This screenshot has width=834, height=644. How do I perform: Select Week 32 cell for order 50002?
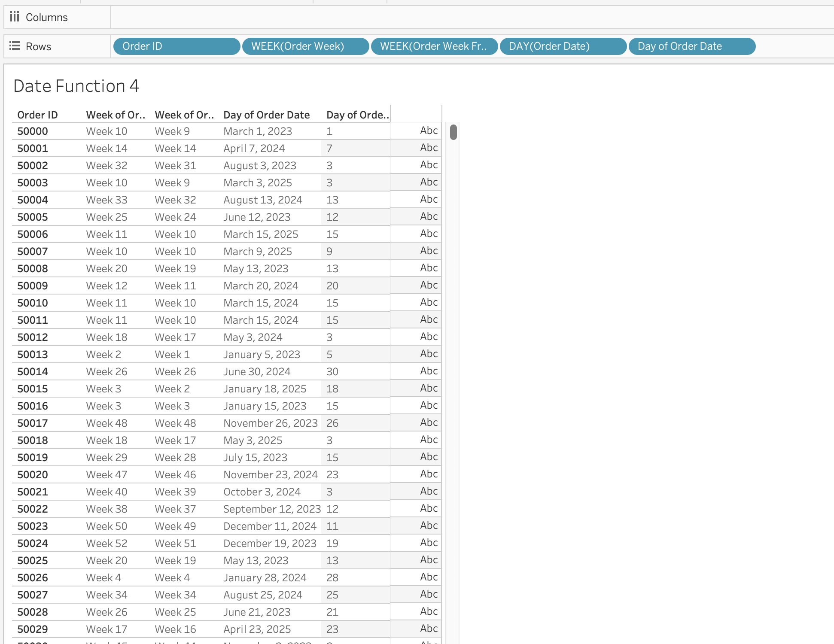(x=107, y=166)
